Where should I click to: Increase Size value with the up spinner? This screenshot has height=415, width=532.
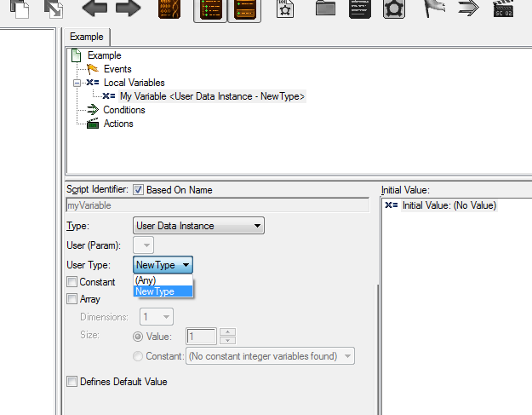(227, 331)
